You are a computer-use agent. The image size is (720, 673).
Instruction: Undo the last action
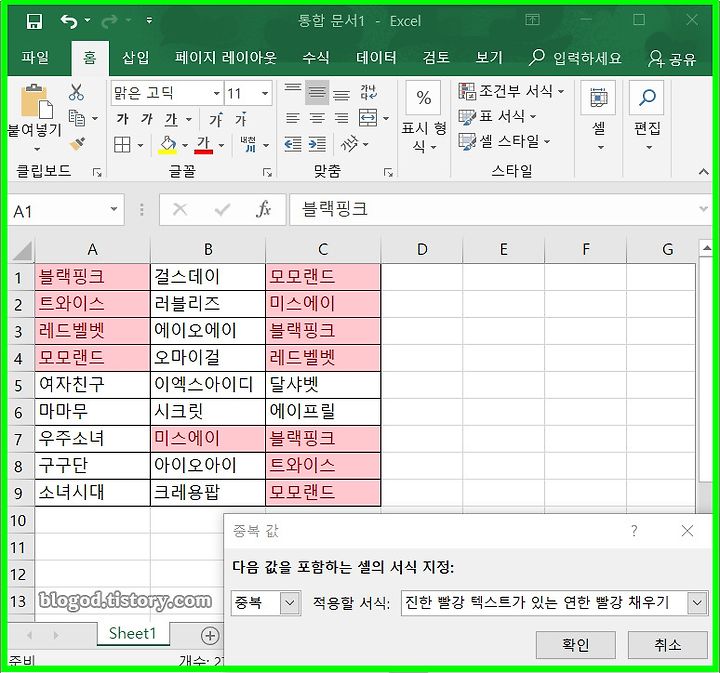tap(69, 21)
